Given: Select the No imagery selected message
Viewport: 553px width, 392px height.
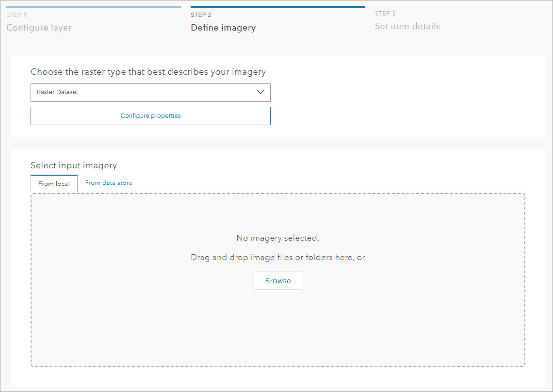Looking at the screenshot, I should click(277, 238).
